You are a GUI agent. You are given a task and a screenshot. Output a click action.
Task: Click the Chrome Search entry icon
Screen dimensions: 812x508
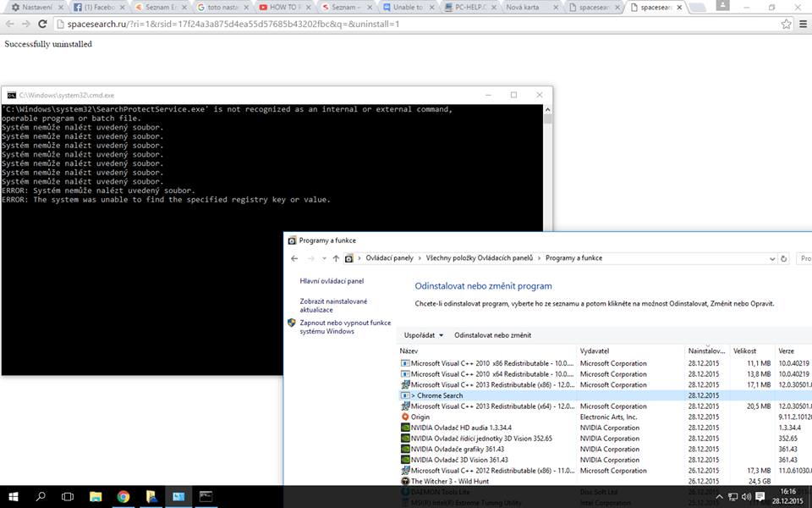click(405, 395)
